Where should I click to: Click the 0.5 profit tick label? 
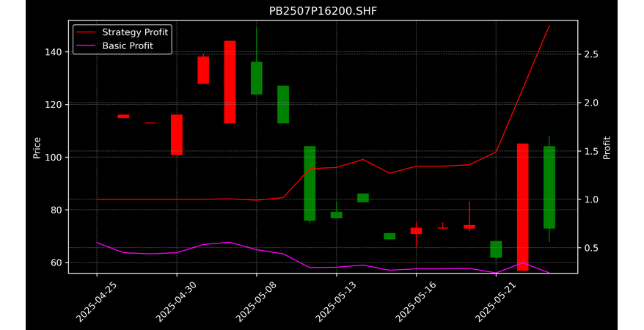[x=590, y=248]
